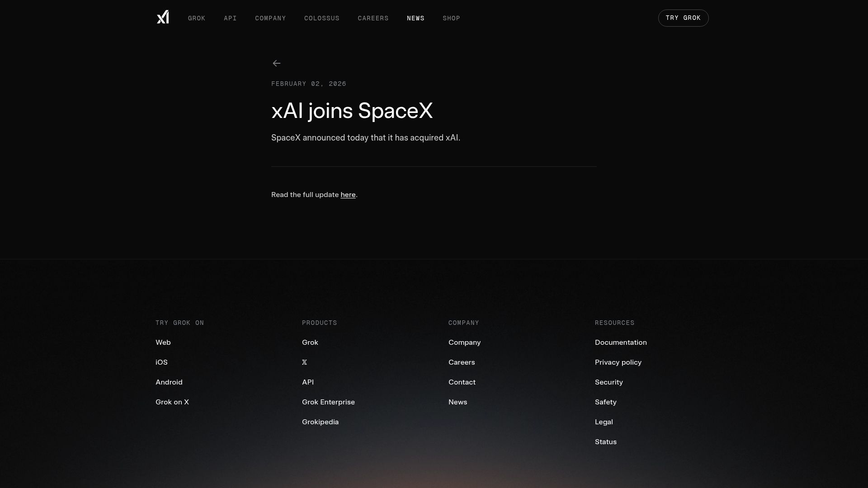Open the Careers link in footer
Screen dimensions: 868x488
coord(462,362)
